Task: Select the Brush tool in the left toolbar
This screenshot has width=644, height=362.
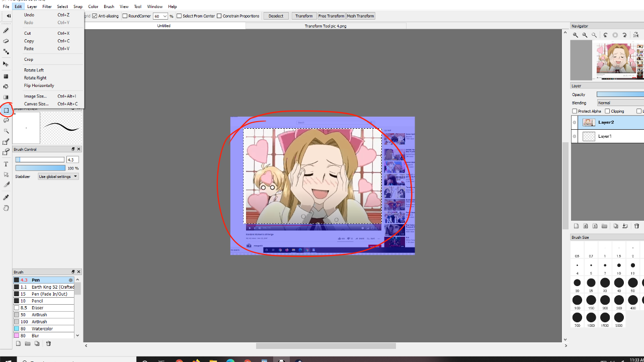Action: [x=6, y=31]
